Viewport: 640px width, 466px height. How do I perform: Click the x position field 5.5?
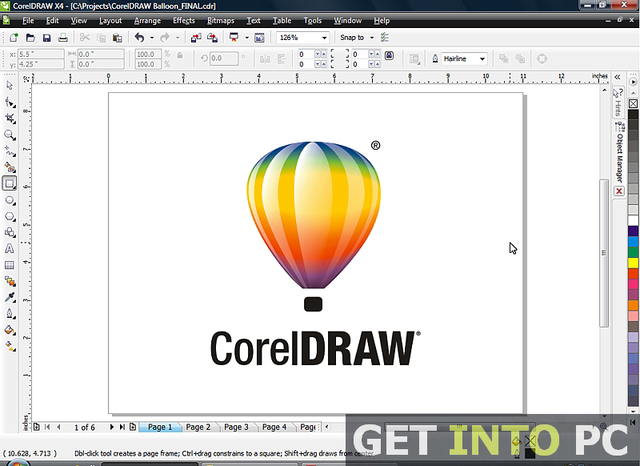point(41,54)
